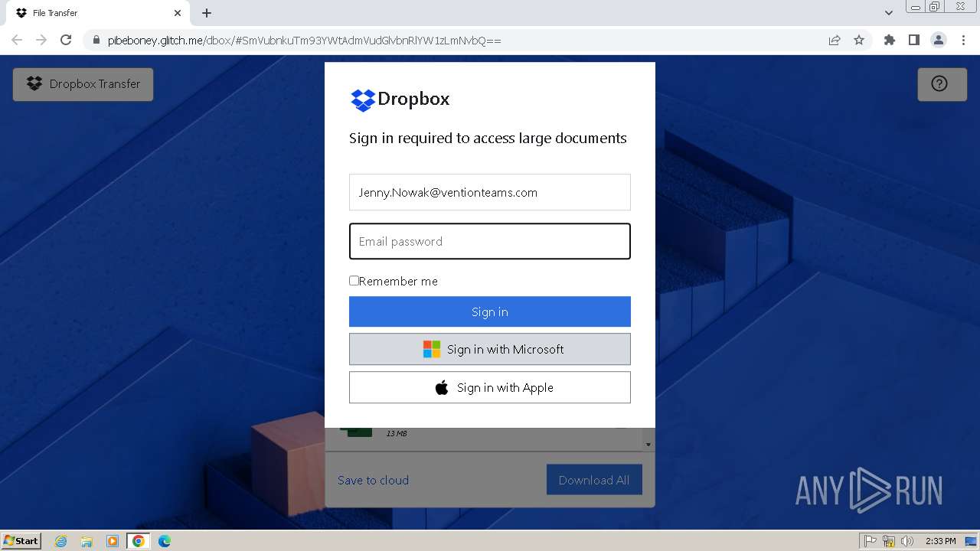Click the Action Center flag icon
This screenshot has width=980, height=551.
click(871, 541)
